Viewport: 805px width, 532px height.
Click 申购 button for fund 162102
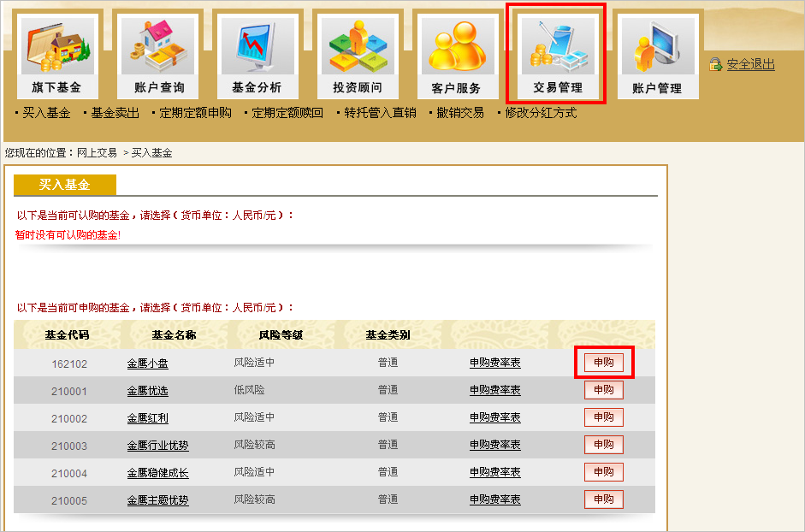click(x=603, y=363)
